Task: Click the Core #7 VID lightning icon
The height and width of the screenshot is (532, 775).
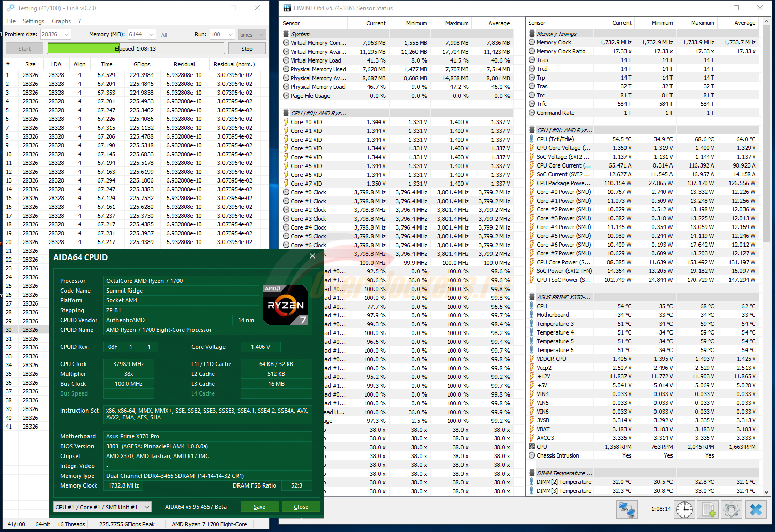Action: click(x=286, y=184)
